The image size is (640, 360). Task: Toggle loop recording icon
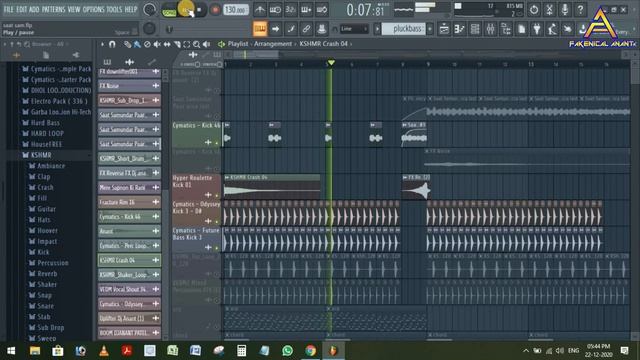(x=322, y=9)
